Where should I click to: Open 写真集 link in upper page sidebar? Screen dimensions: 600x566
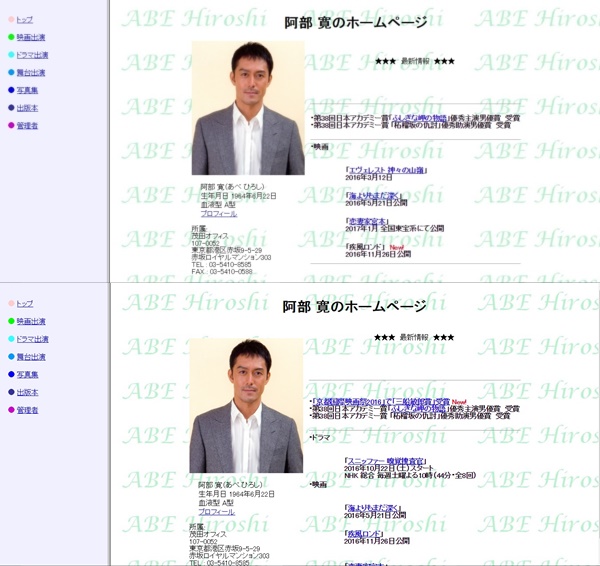[27, 90]
